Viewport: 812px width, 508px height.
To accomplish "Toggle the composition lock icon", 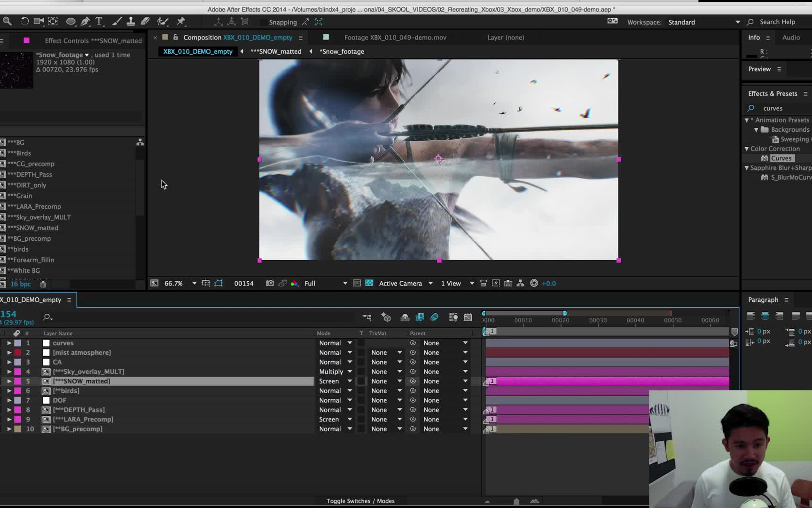I will click(175, 37).
